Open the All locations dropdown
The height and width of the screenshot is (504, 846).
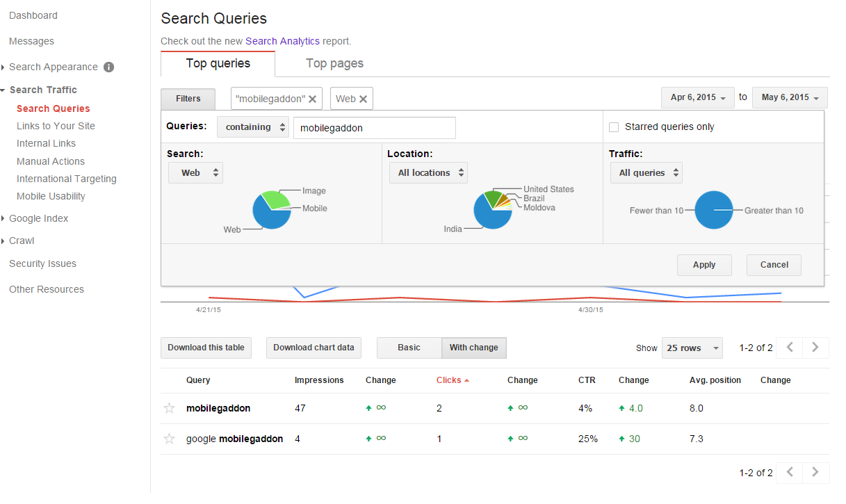[428, 172]
